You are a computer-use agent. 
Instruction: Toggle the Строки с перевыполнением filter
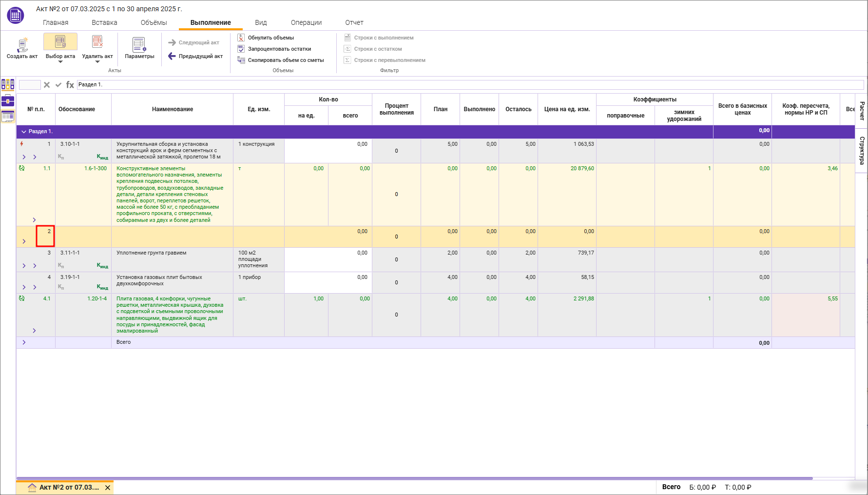coord(389,60)
